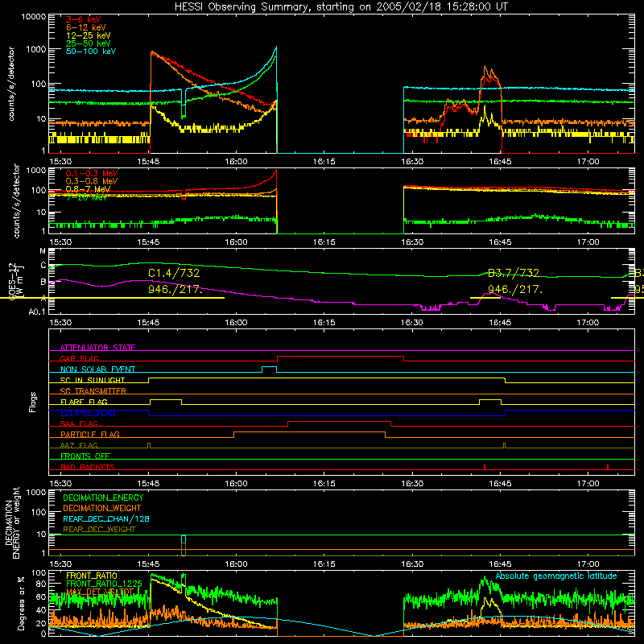This screenshot has width=644, height=644.
Task: Select the Absolute geomagnetic latitude label
Action: pyautogui.click(x=556, y=576)
